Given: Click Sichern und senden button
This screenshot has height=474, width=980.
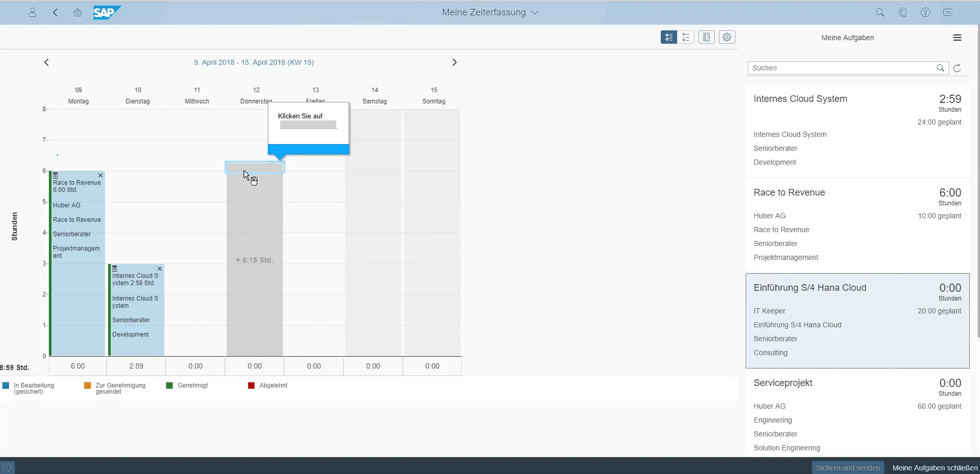Looking at the screenshot, I should point(848,467).
